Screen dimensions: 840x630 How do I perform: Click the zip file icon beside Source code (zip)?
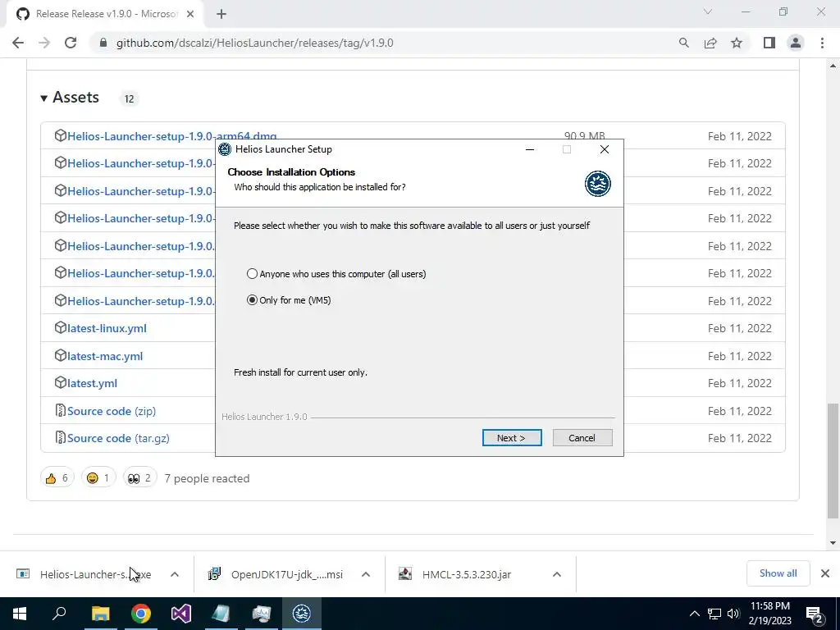coord(60,410)
